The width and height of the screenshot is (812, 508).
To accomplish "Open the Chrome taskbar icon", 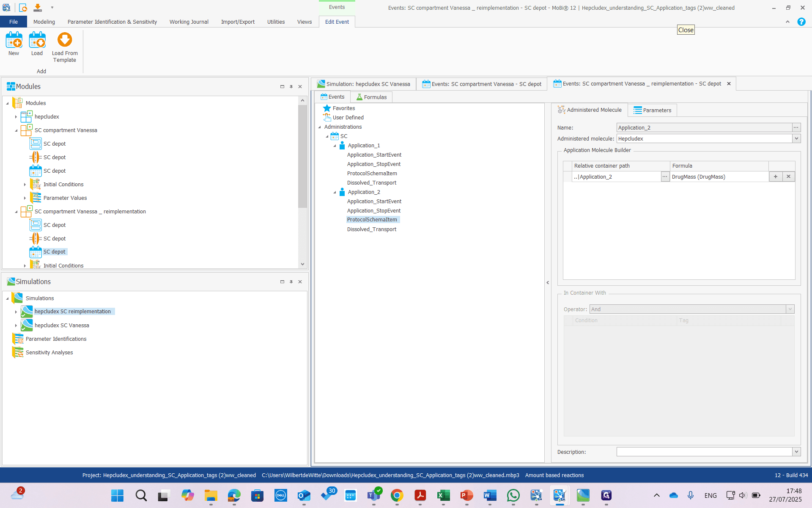I will coord(397,495).
